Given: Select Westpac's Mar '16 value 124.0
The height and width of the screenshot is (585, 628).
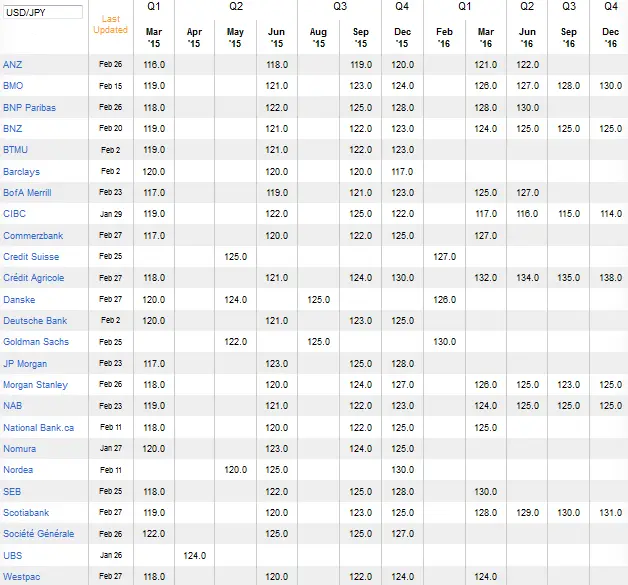Looking at the screenshot, I should [485, 577].
